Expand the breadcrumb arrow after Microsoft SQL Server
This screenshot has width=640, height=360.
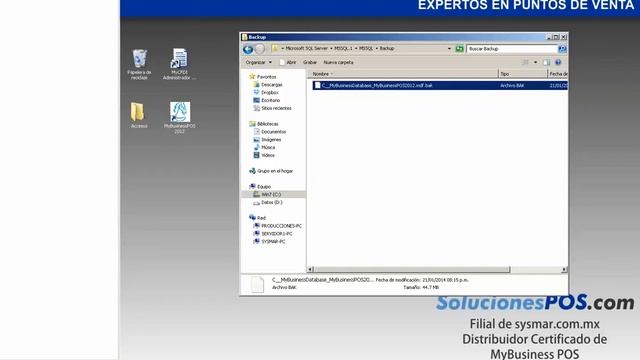coord(331,49)
